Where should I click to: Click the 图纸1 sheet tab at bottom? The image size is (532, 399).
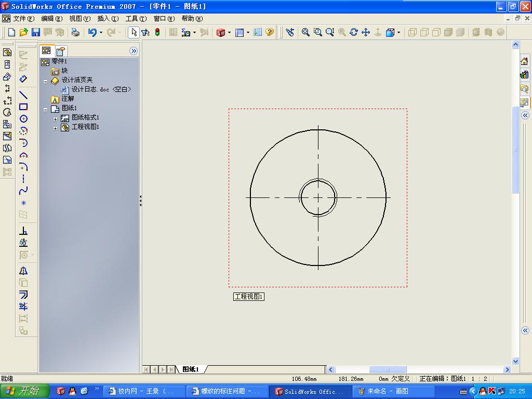tap(190, 369)
